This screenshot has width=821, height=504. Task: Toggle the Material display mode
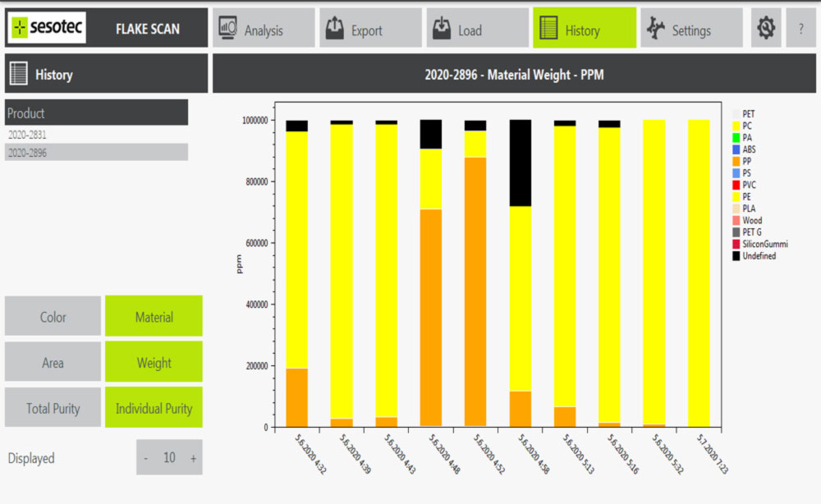154,317
